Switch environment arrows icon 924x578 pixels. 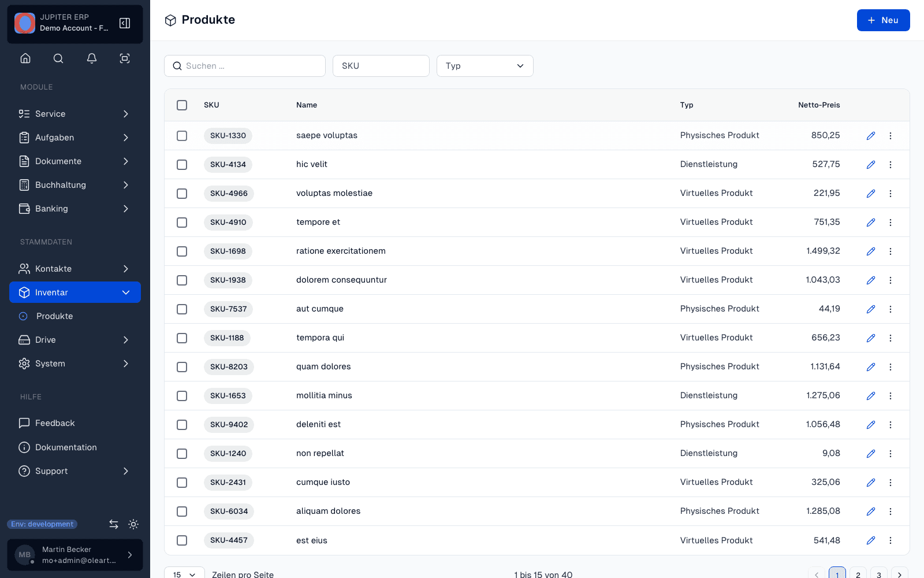pyautogui.click(x=114, y=524)
